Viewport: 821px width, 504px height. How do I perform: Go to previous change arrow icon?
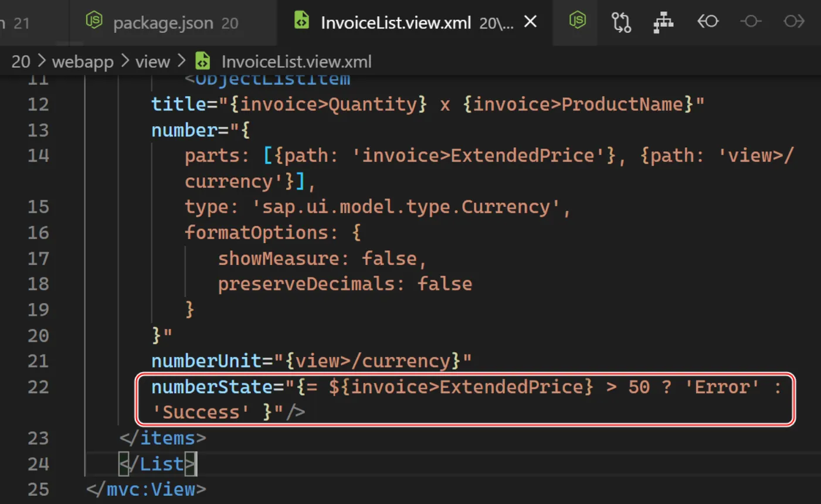pyautogui.click(x=708, y=22)
